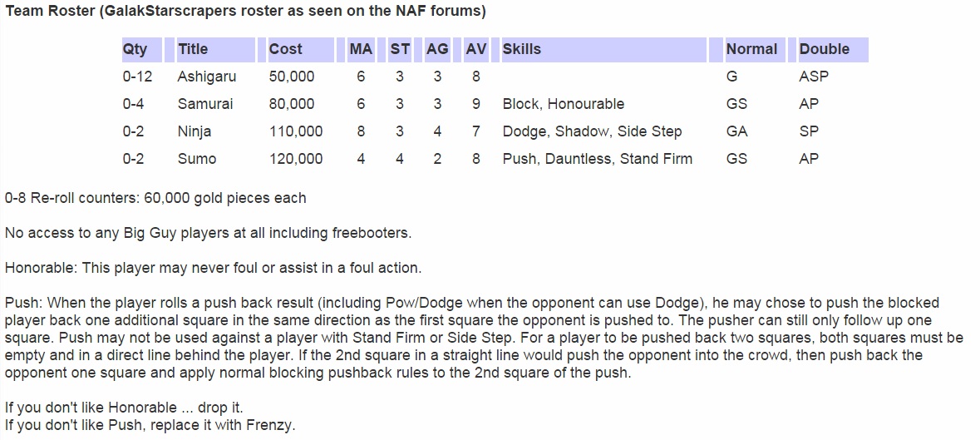The height and width of the screenshot is (440, 980).
Task: Select the AG column header
Action: 437,49
